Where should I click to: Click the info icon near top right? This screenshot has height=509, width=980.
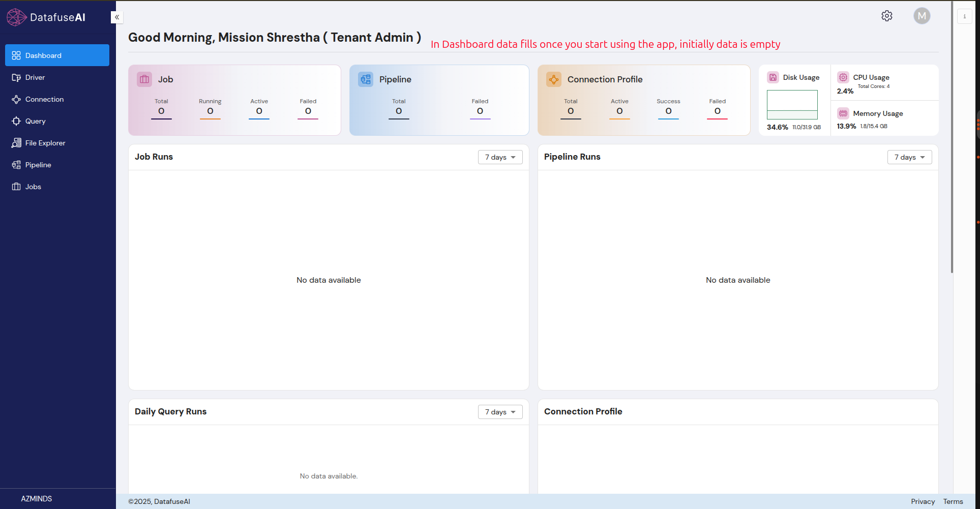tap(964, 16)
